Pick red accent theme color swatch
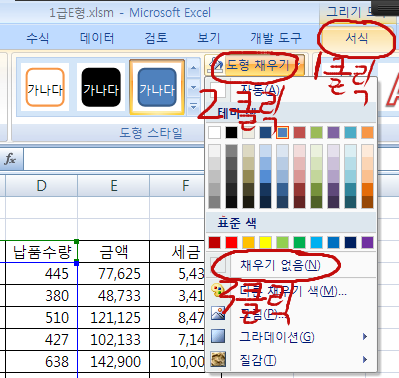Screen dimensions: 399x378 click(299, 132)
